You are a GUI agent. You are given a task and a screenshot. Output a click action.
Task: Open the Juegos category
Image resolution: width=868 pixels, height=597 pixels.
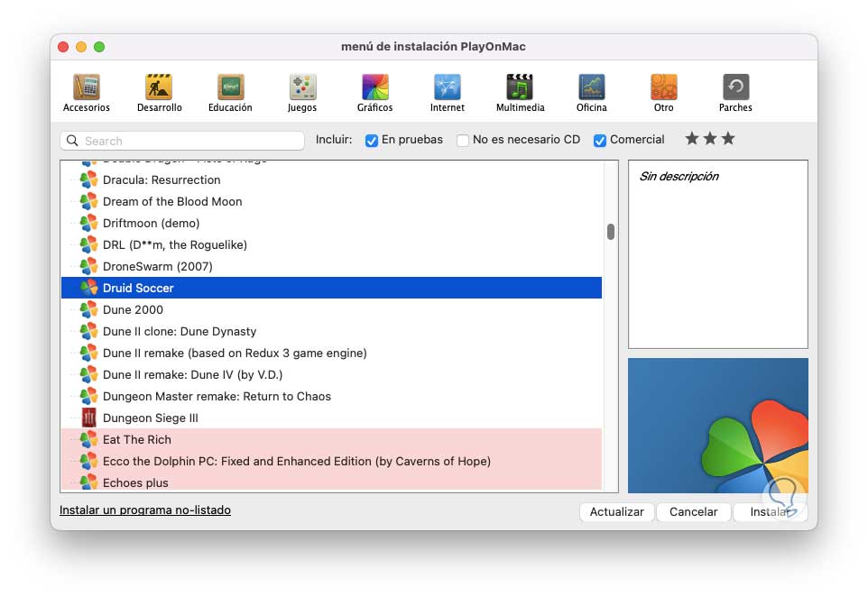point(302,92)
